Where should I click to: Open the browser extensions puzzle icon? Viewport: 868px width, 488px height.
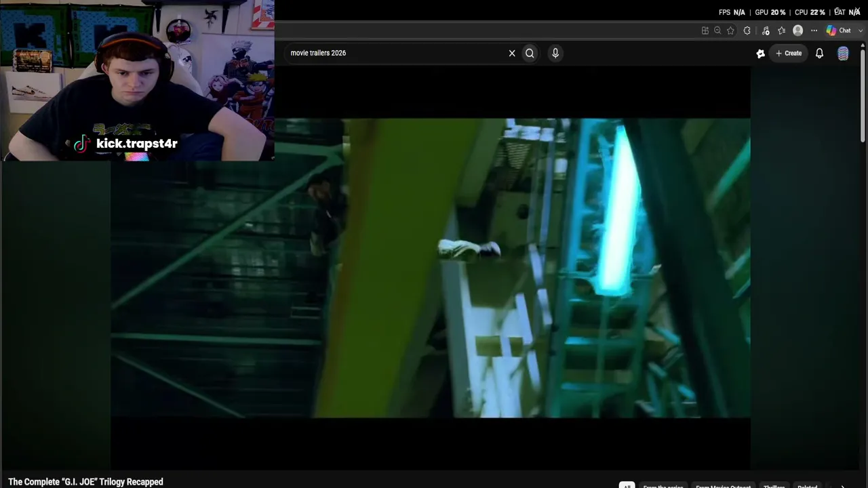[x=747, y=30]
